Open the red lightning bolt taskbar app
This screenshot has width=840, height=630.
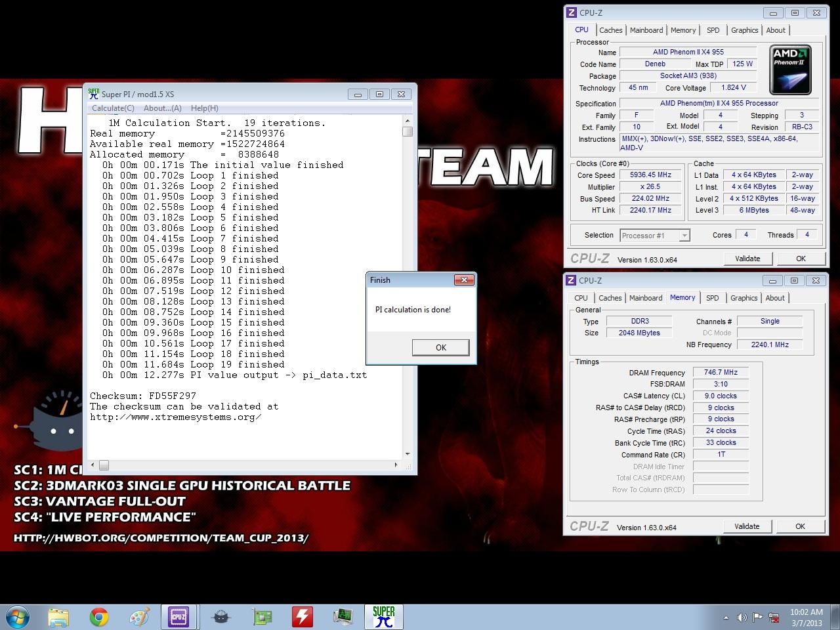pyautogui.click(x=303, y=617)
